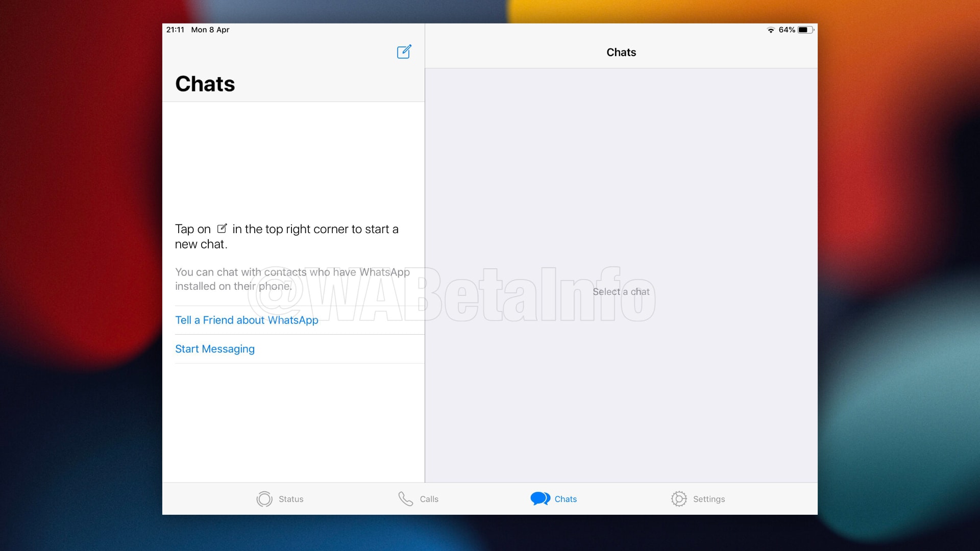This screenshot has height=551, width=980.
Task: Click the 64% battery percentage text
Action: click(x=787, y=30)
